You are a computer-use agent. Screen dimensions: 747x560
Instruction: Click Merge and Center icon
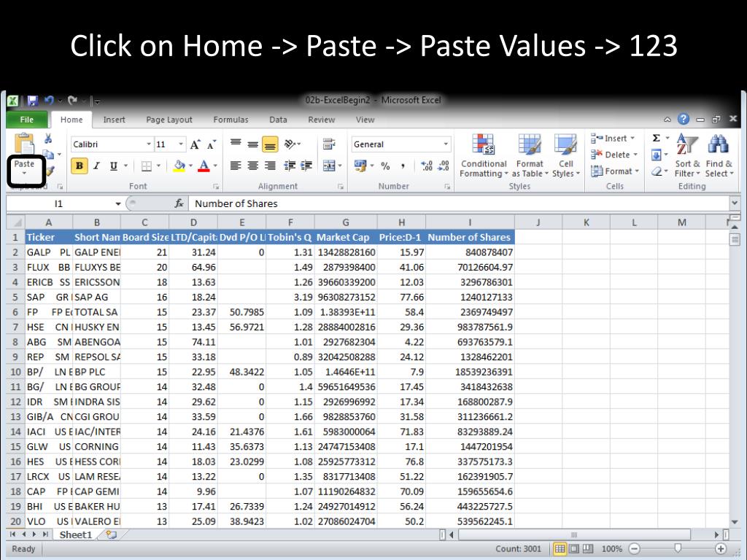click(329, 166)
